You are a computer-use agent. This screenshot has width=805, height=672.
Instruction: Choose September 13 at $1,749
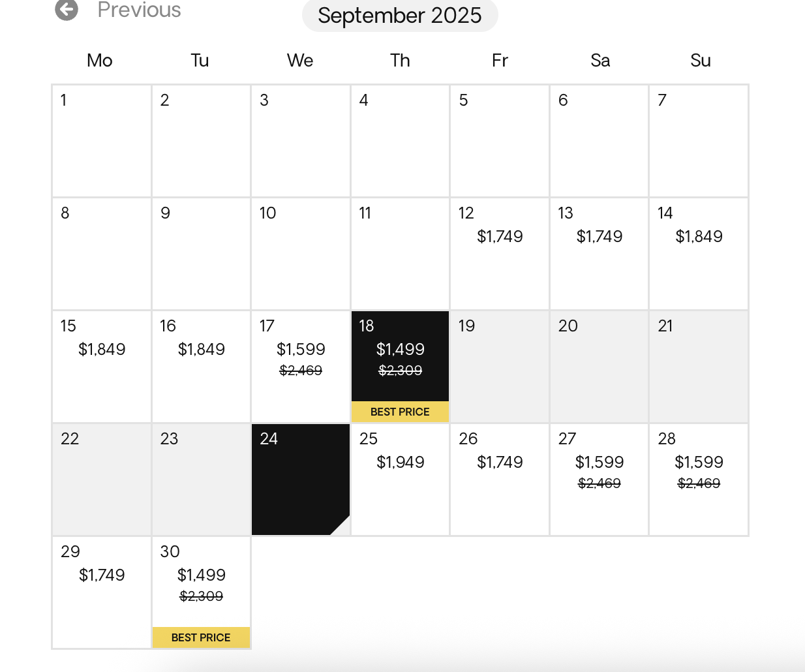599,254
